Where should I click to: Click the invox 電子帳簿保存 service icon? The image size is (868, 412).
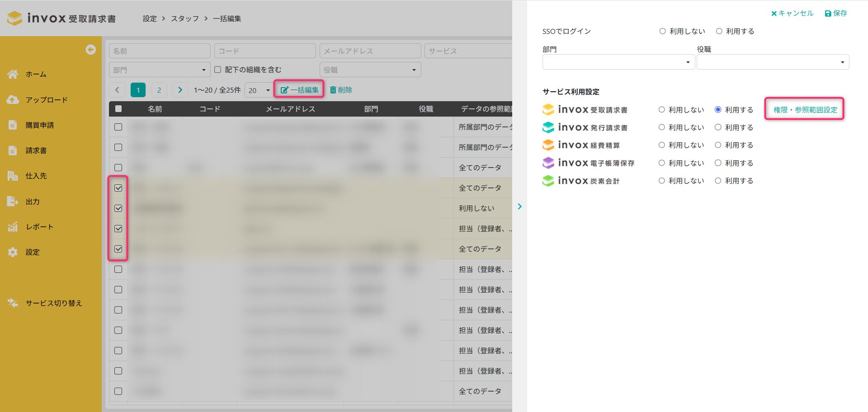pyautogui.click(x=548, y=163)
